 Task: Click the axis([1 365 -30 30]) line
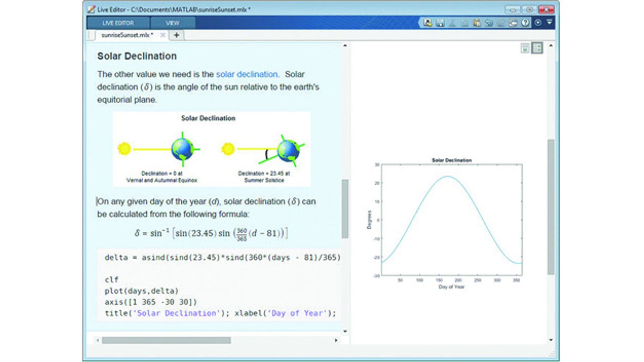tap(151, 302)
